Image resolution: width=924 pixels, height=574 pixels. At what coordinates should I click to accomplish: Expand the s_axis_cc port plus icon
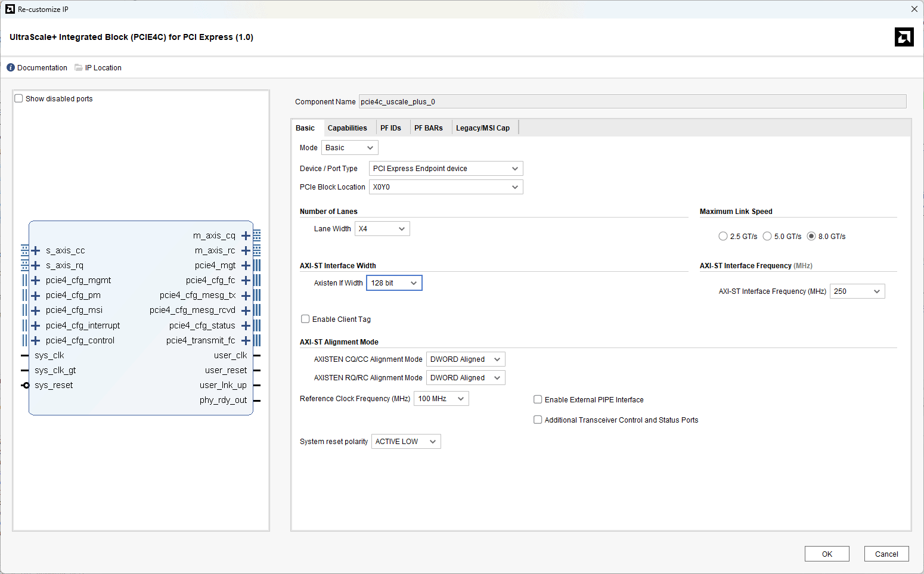[x=36, y=250]
